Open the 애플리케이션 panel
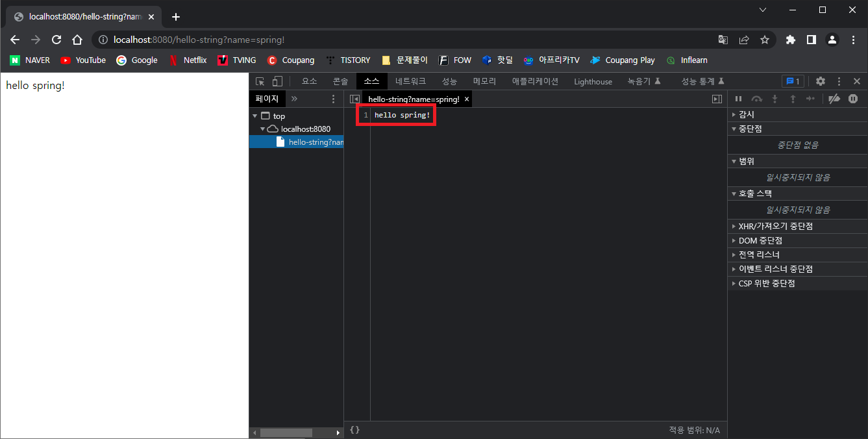 [x=536, y=81]
